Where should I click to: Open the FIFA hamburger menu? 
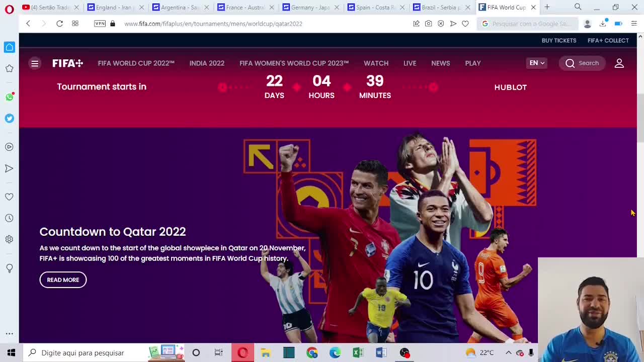(35, 63)
